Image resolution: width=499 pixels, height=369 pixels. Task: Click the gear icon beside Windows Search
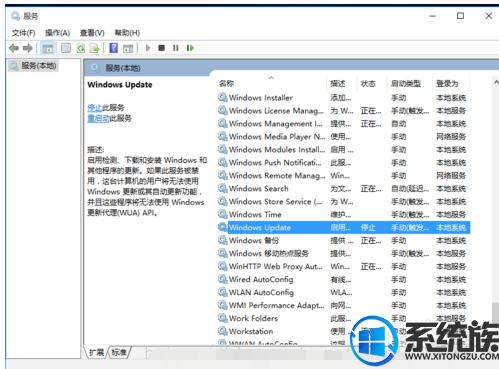222,188
